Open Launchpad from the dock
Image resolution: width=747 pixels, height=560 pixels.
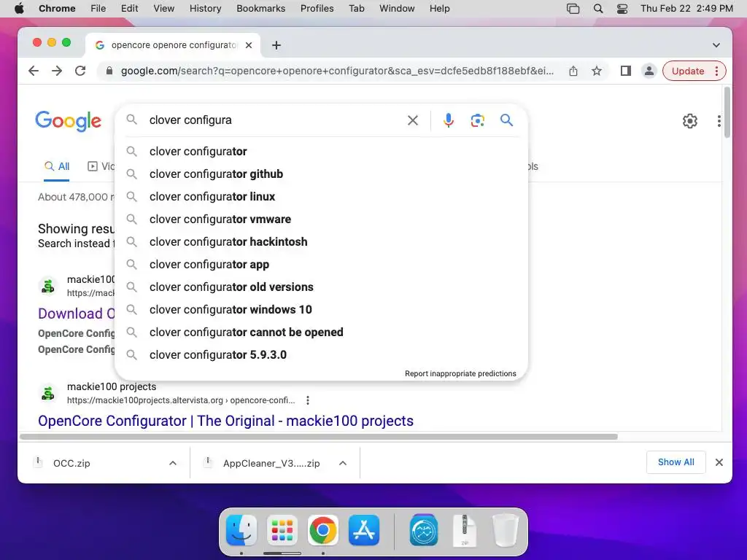coord(282,530)
